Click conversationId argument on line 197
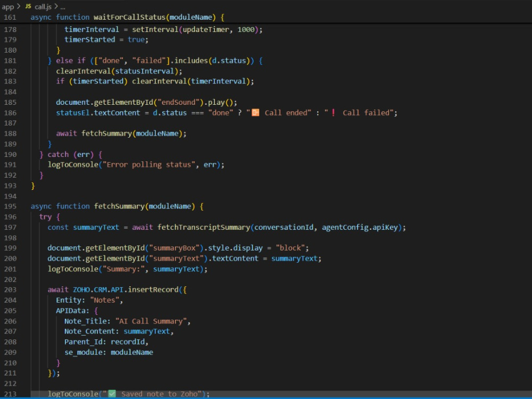 tap(284, 227)
